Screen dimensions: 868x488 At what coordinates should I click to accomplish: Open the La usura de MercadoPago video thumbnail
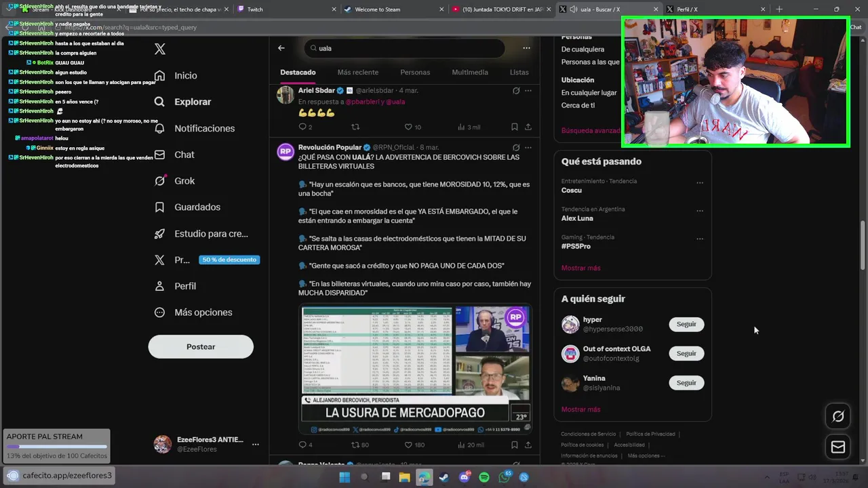(x=415, y=369)
